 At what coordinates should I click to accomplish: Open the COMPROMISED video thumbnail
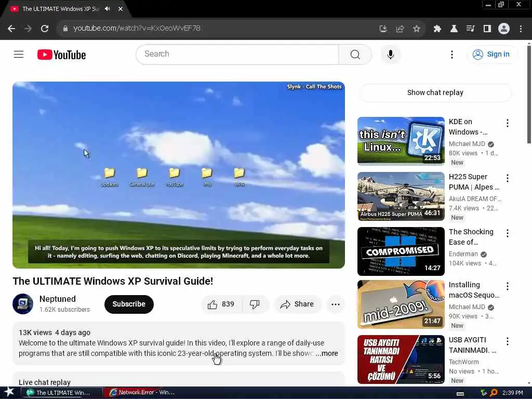coord(401,251)
